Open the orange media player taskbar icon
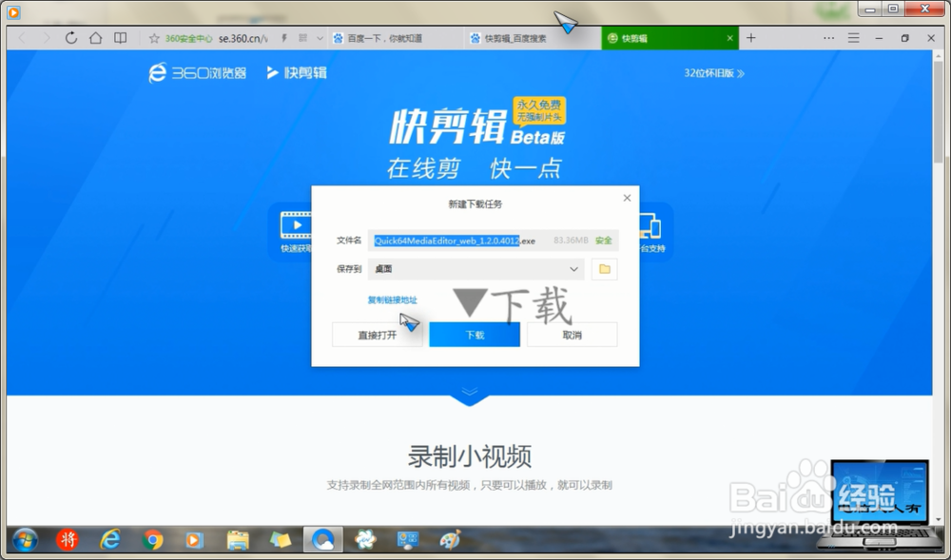Viewport: 951px width, 560px height. (x=194, y=539)
